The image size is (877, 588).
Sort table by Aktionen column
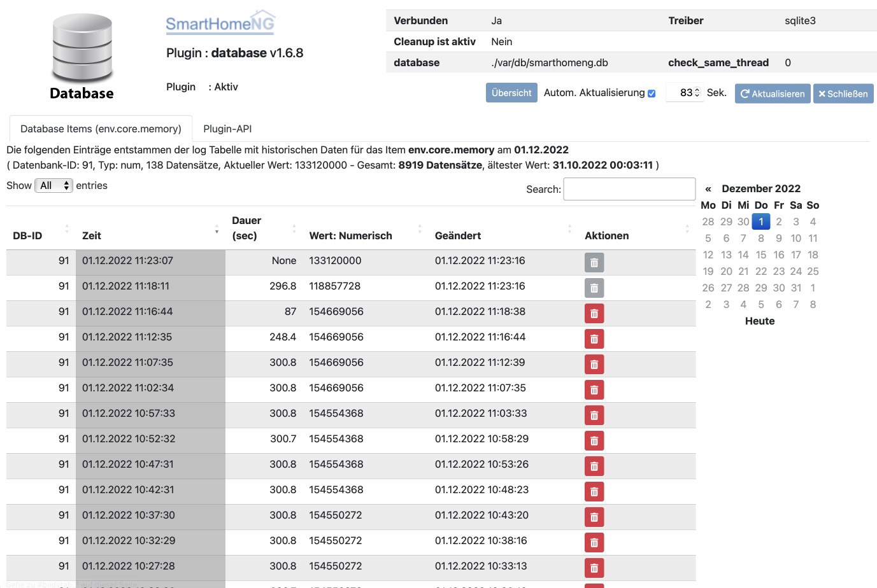(637, 228)
